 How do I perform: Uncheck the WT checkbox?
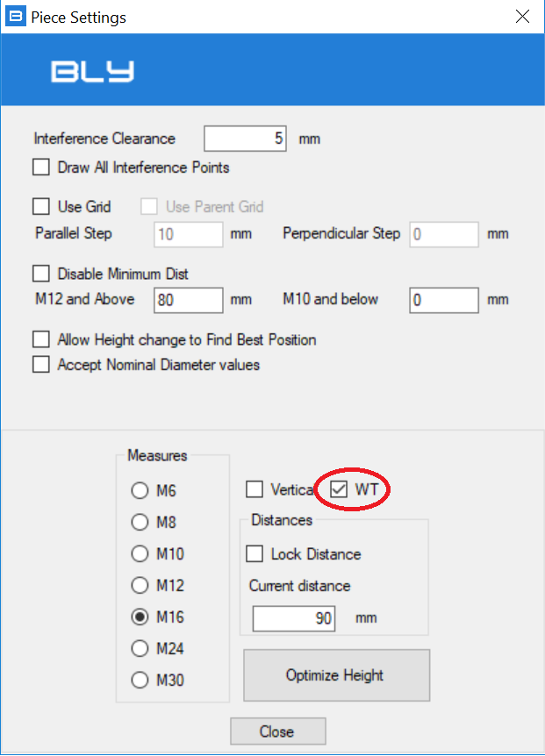[339, 489]
